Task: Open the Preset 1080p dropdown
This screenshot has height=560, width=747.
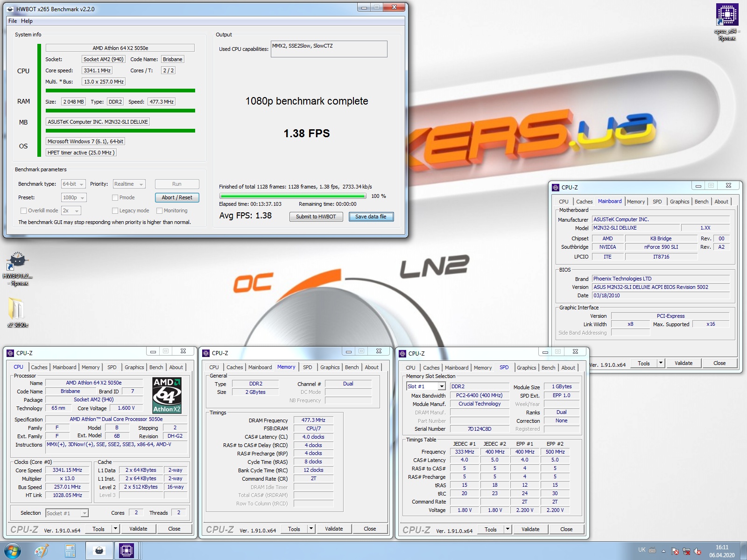Action: (74, 197)
